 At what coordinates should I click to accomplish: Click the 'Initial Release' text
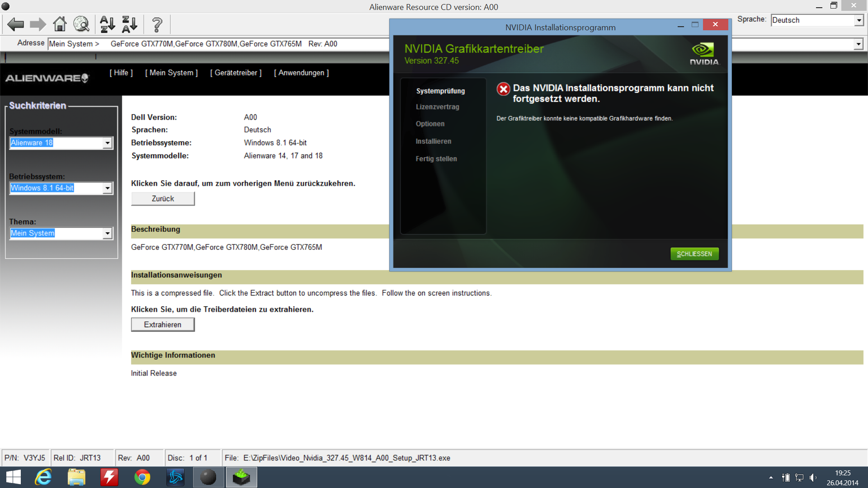pyautogui.click(x=154, y=374)
